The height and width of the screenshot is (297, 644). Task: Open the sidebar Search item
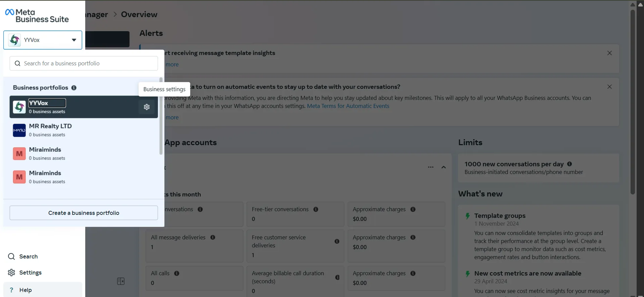click(23, 256)
